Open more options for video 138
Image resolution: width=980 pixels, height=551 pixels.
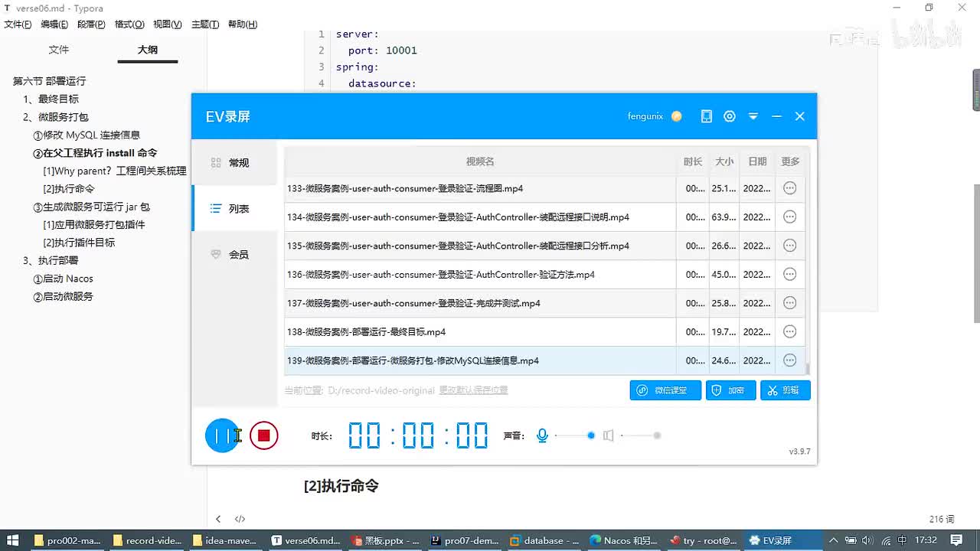click(x=790, y=331)
